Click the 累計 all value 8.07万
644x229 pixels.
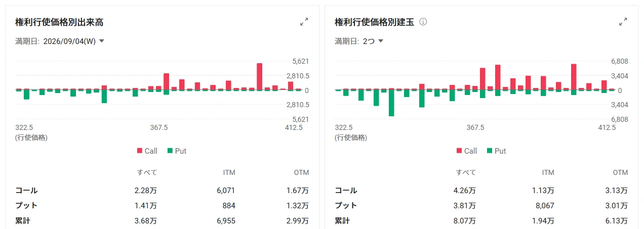click(465, 220)
